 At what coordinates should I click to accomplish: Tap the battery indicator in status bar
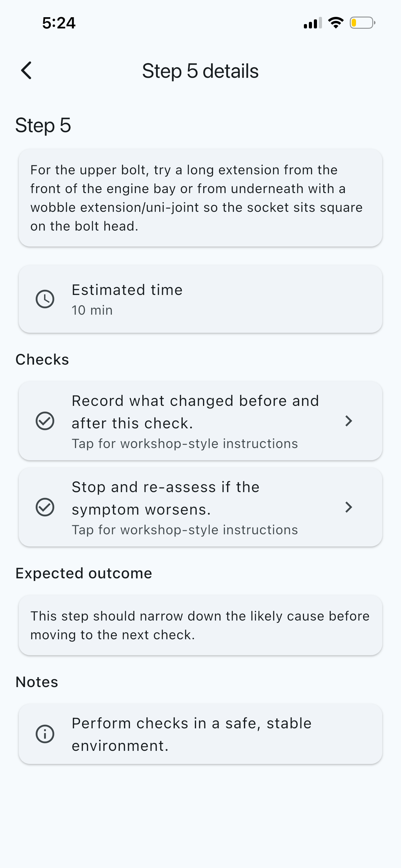click(x=362, y=22)
